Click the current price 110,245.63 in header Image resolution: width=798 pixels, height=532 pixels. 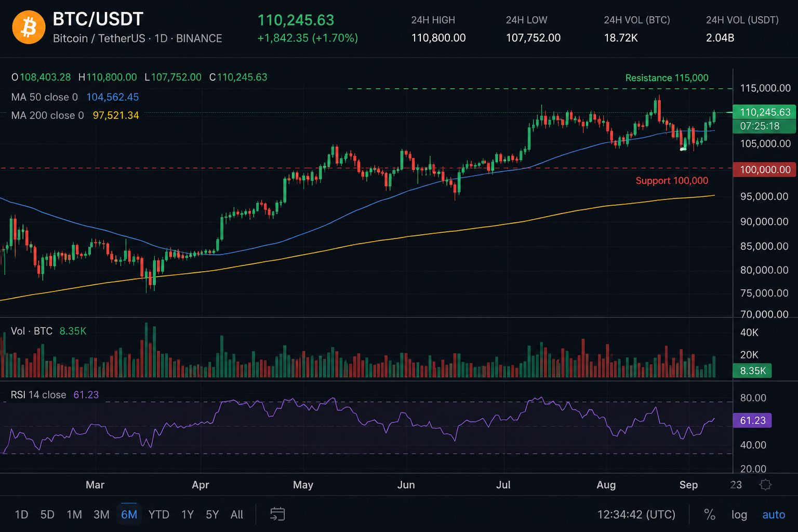pyautogui.click(x=296, y=20)
